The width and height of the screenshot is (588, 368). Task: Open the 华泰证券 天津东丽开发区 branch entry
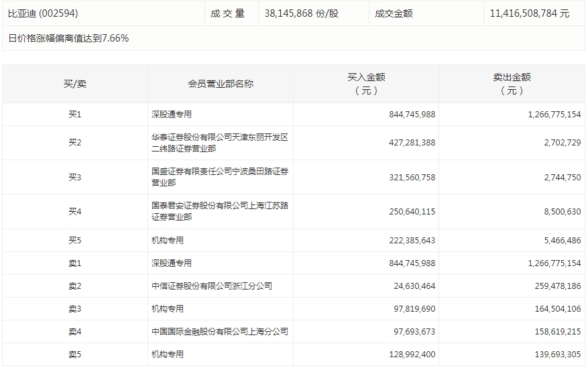click(x=219, y=143)
